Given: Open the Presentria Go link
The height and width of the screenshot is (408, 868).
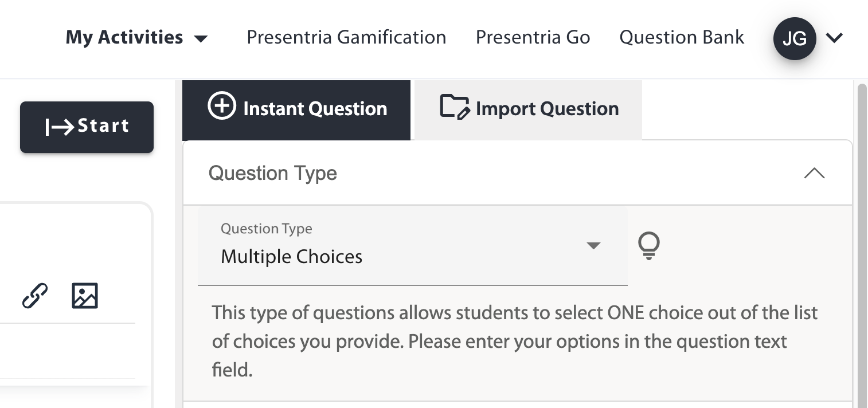Looking at the screenshot, I should click(x=533, y=38).
